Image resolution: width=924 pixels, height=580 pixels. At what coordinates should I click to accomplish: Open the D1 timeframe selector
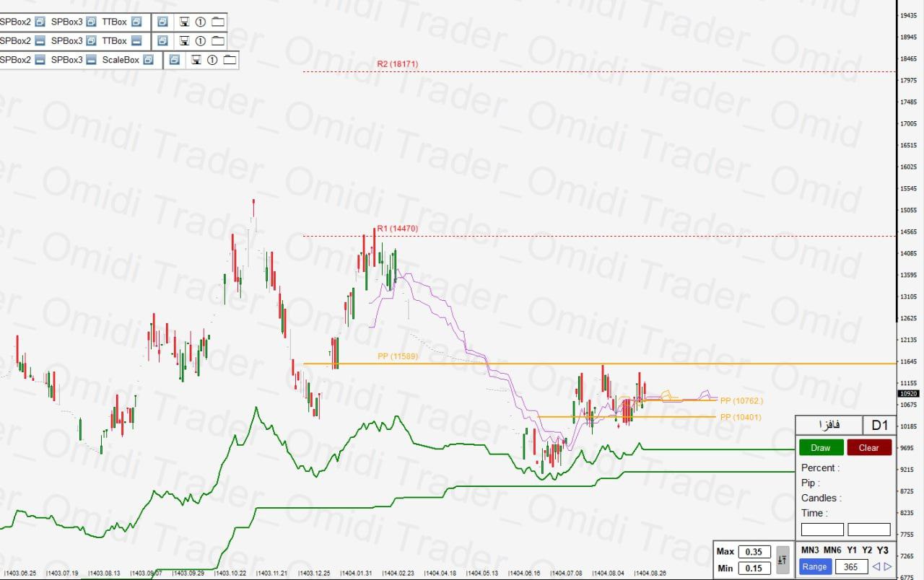[x=880, y=426]
